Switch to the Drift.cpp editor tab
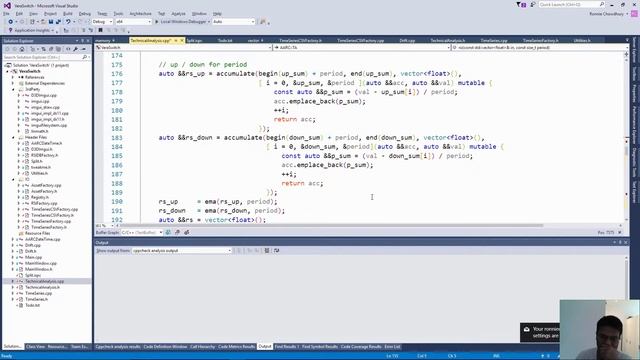 [x=407, y=40]
